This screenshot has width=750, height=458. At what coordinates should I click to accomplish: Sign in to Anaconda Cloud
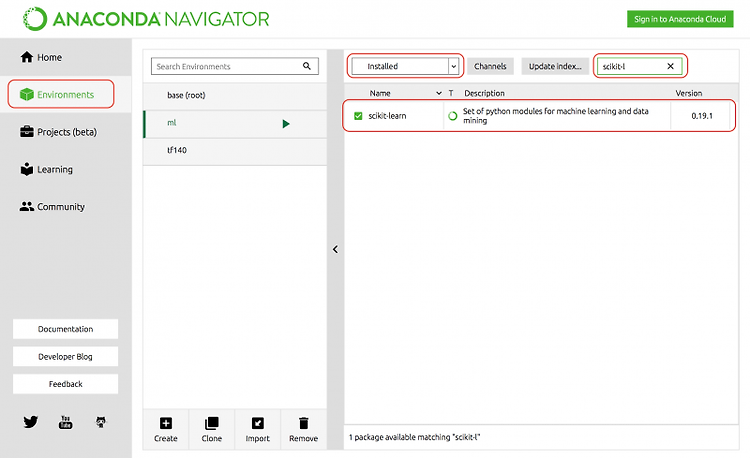point(680,19)
